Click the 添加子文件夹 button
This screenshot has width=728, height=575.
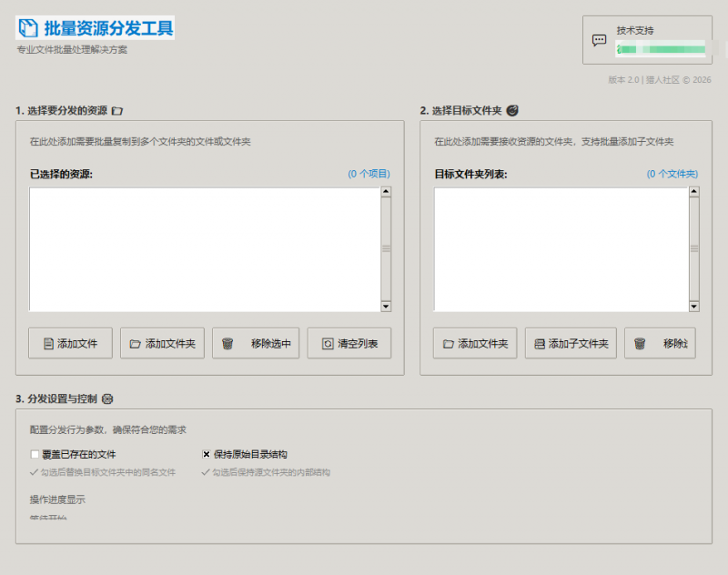pyautogui.click(x=571, y=343)
